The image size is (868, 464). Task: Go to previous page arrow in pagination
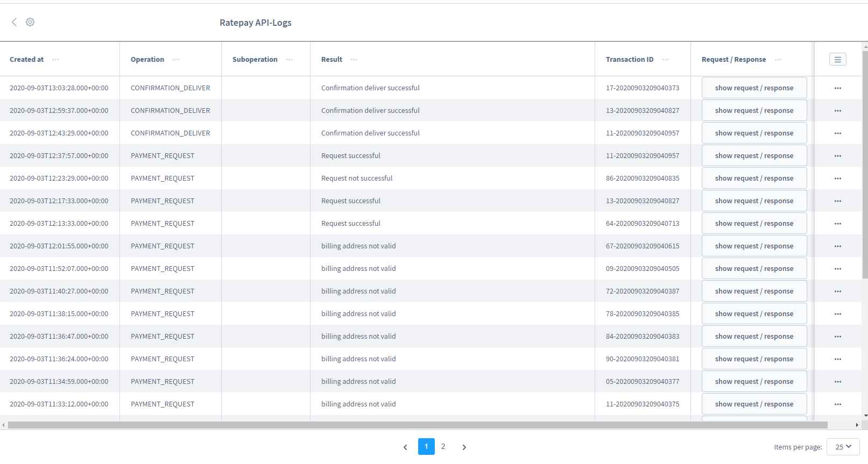pos(405,447)
